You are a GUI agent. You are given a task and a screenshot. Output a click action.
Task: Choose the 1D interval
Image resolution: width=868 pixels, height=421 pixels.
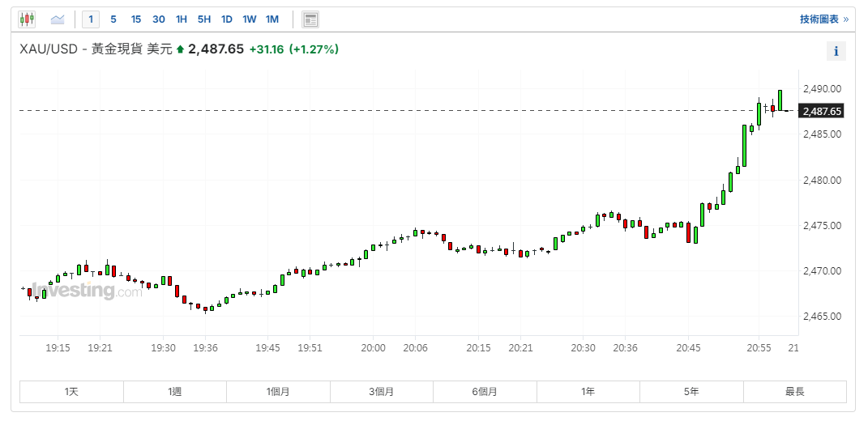coord(227,19)
